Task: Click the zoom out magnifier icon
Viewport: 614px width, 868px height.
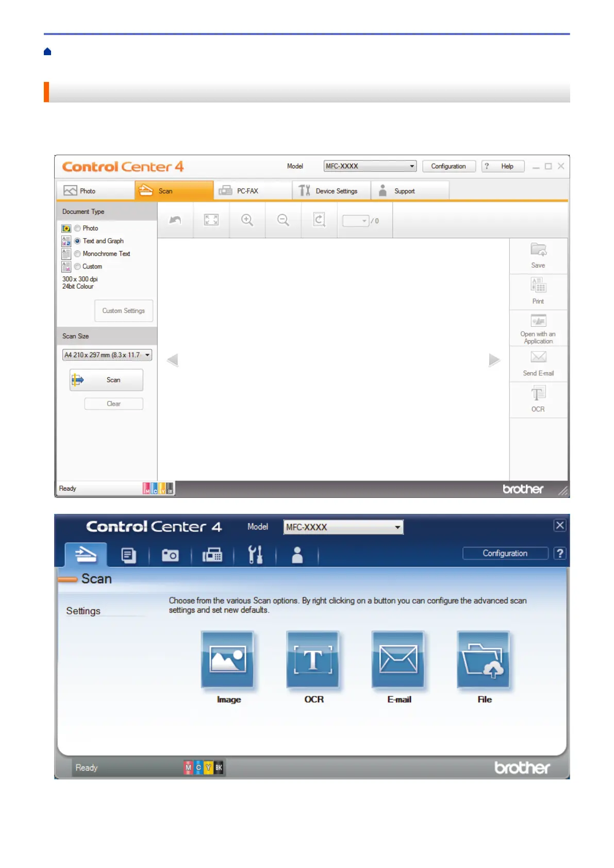Action: click(x=283, y=220)
